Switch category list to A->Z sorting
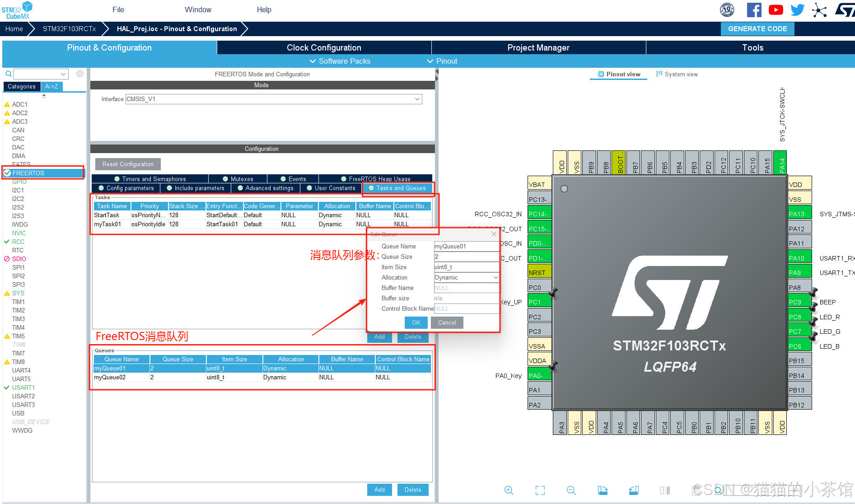Image resolution: width=855 pixels, height=504 pixels. pyautogui.click(x=51, y=86)
